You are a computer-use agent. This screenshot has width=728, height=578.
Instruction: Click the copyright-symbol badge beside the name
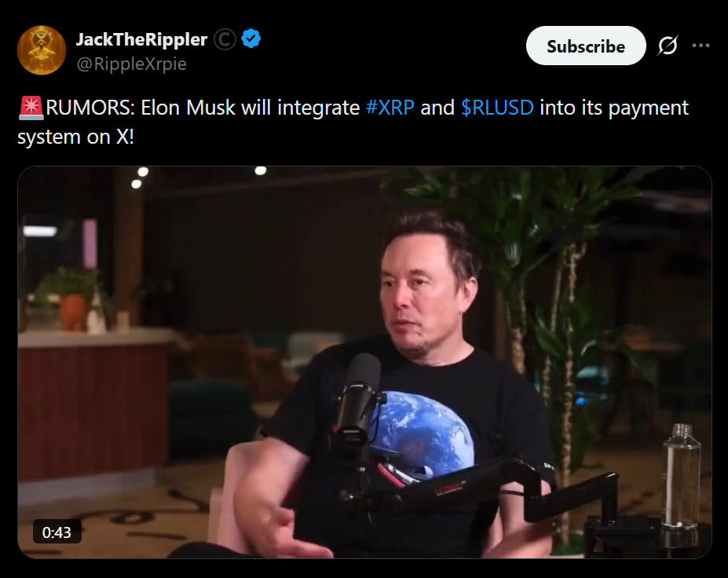click(225, 39)
